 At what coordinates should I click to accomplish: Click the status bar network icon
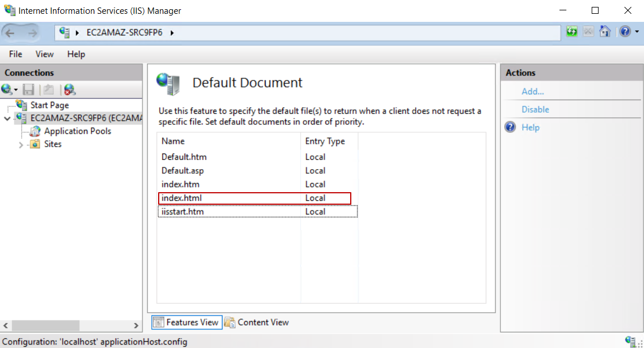[x=631, y=341]
